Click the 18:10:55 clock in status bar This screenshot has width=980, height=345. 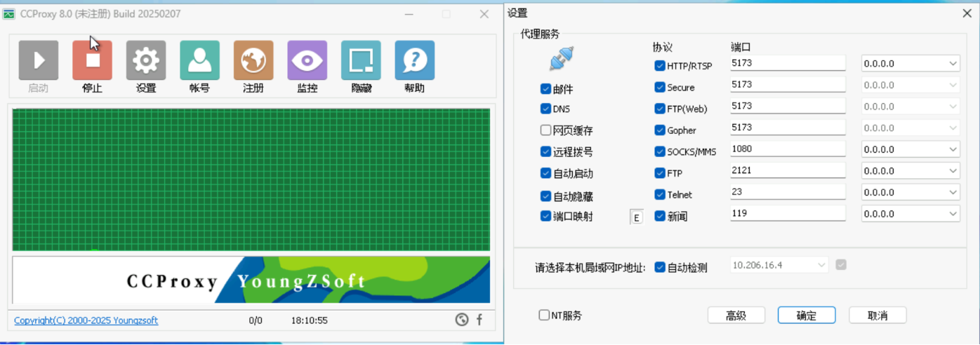310,320
